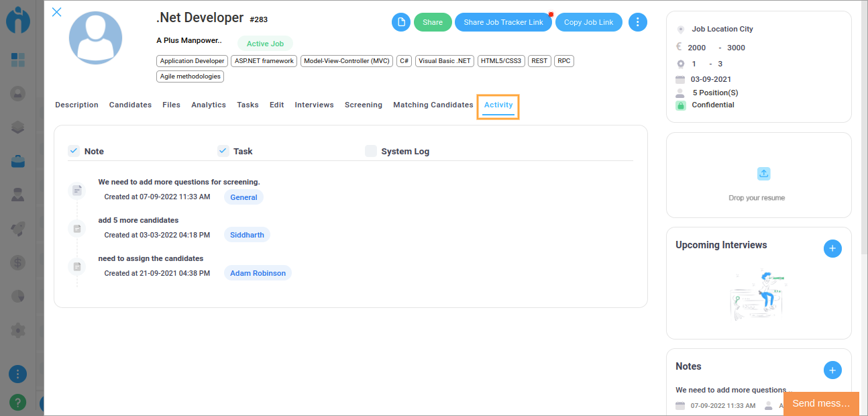The width and height of the screenshot is (868, 416).
Task: Click the resume upload icon
Action: pos(763,174)
